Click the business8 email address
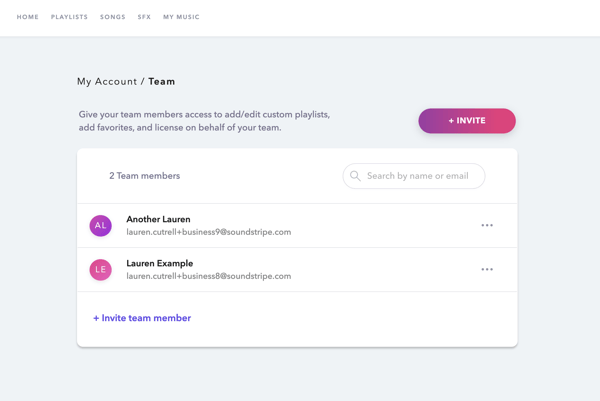This screenshot has height=401, width=600. click(208, 276)
